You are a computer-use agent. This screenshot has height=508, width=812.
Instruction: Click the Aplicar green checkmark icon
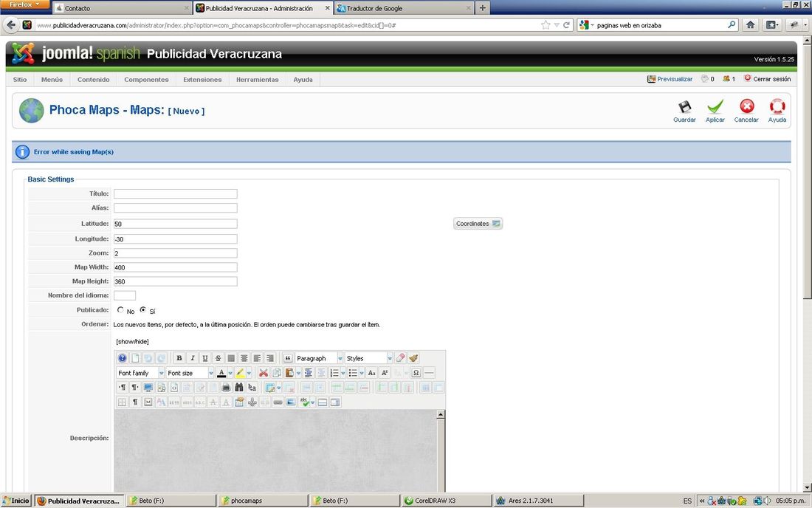[x=715, y=106]
